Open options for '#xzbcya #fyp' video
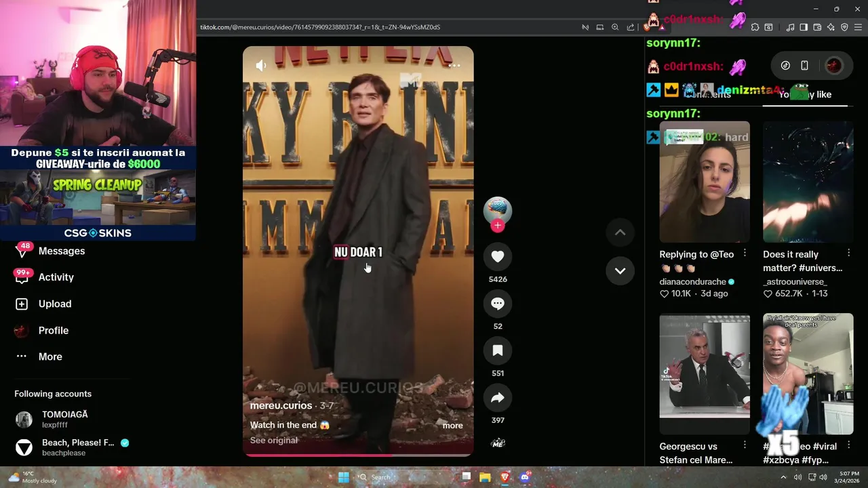This screenshot has width=868, height=488. pyautogui.click(x=848, y=445)
